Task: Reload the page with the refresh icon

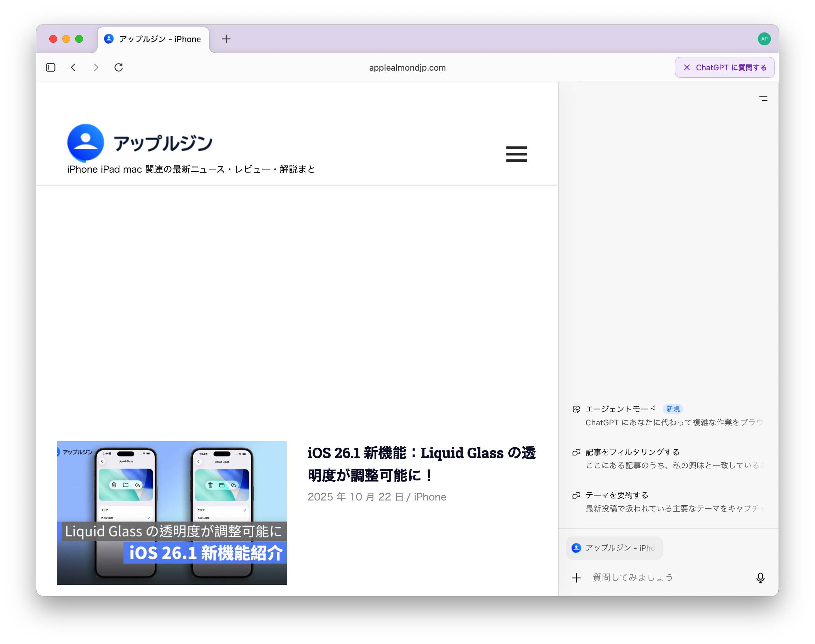Action: [118, 67]
